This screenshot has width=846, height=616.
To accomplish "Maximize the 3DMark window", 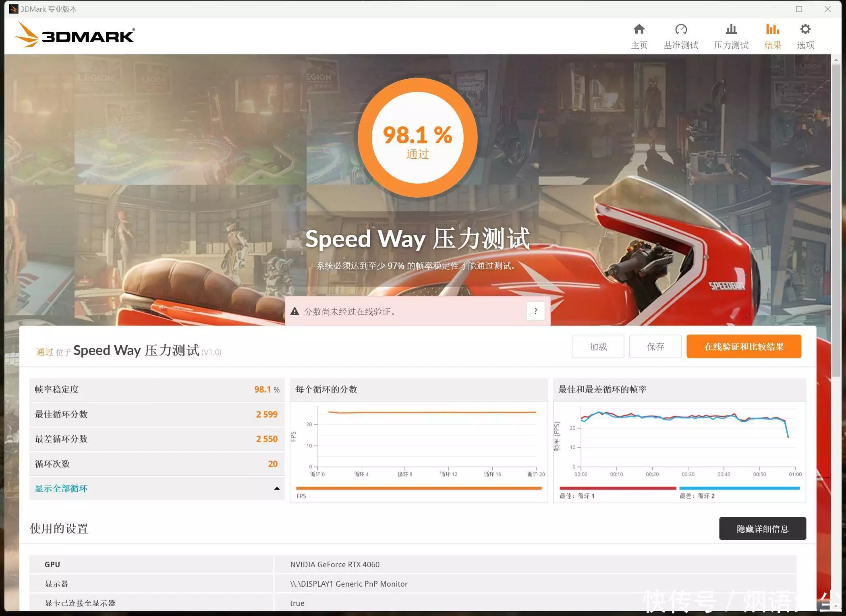I will pyautogui.click(x=799, y=9).
